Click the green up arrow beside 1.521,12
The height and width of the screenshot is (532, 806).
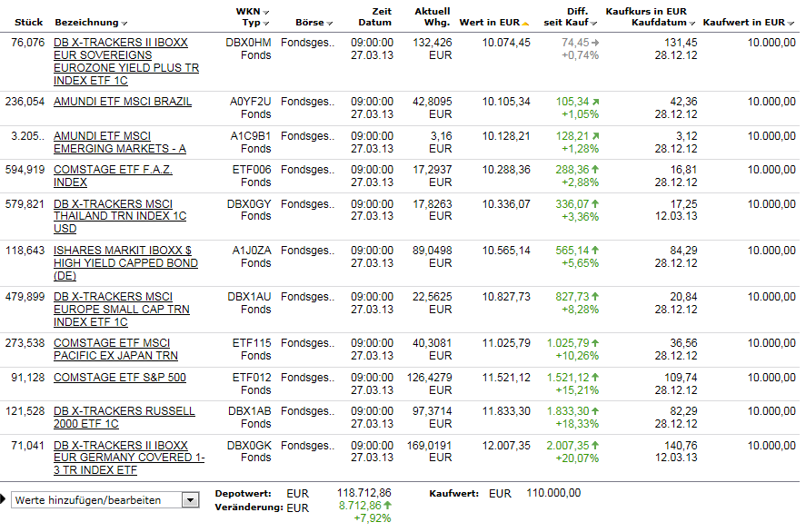(595, 378)
